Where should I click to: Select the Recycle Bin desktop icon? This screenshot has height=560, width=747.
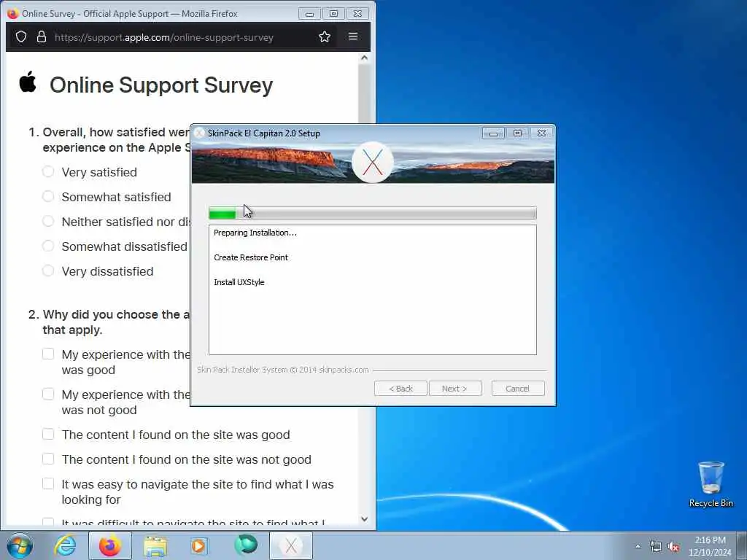711,484
